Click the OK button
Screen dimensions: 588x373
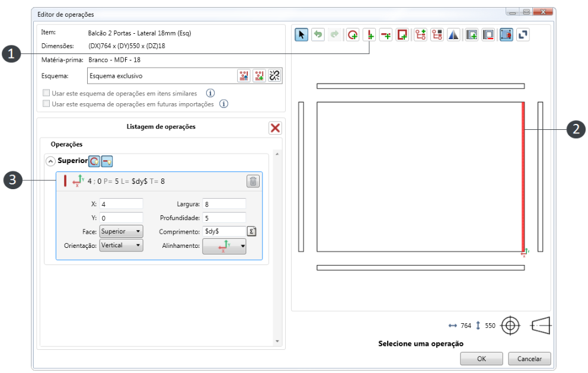tap(481, 359)
